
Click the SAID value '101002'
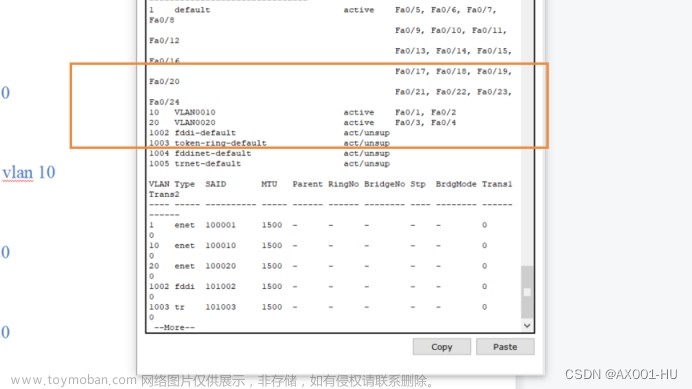coord(220,286)
